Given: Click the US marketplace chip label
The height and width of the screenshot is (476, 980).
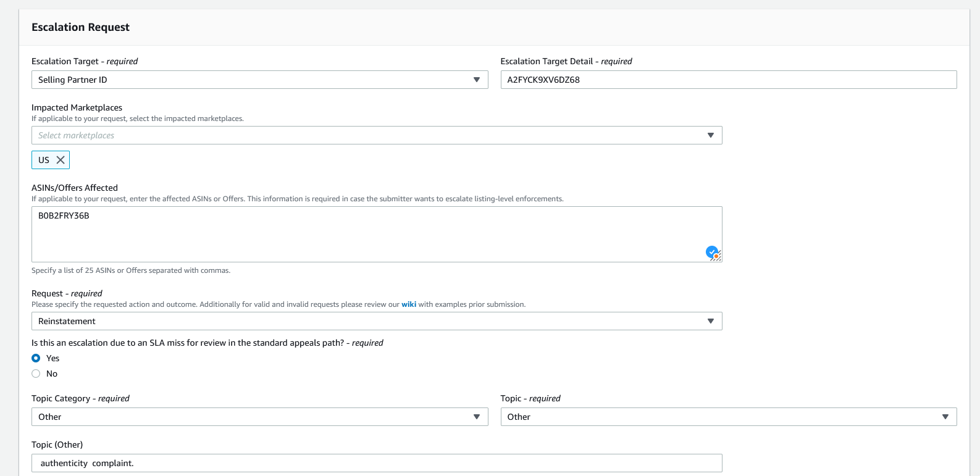Looking at the screenshot, I should tap(44, 160).
